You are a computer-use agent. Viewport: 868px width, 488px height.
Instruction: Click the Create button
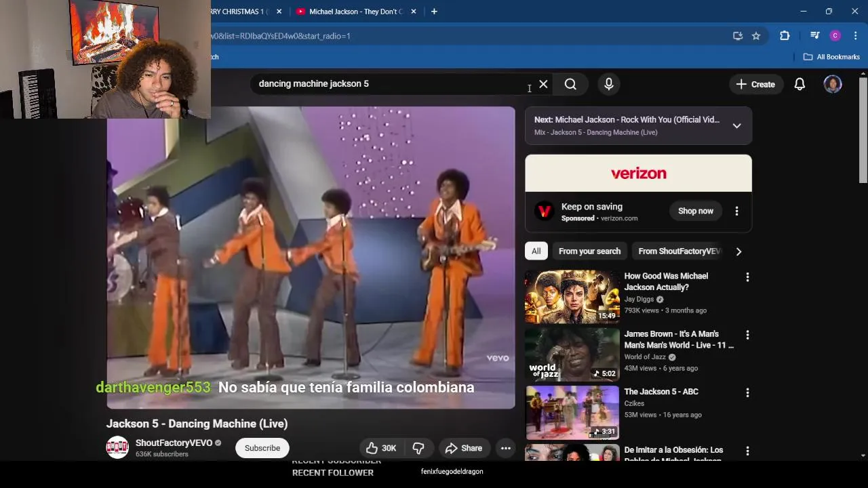pos(755,84)
